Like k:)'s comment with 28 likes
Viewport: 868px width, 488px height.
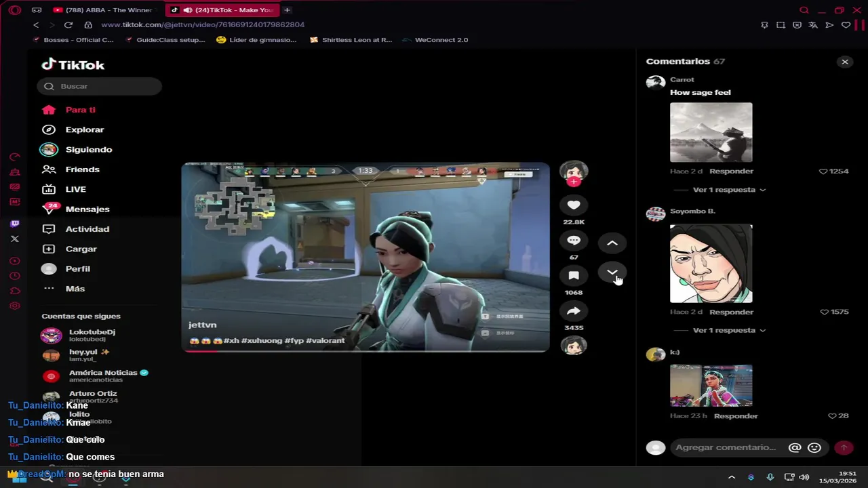coord(832,416)
